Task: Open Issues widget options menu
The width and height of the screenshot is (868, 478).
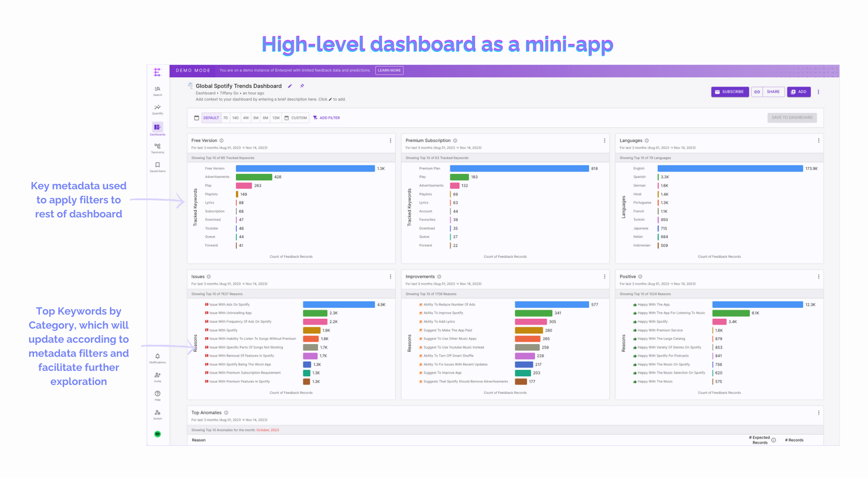Action: (391, 277)
